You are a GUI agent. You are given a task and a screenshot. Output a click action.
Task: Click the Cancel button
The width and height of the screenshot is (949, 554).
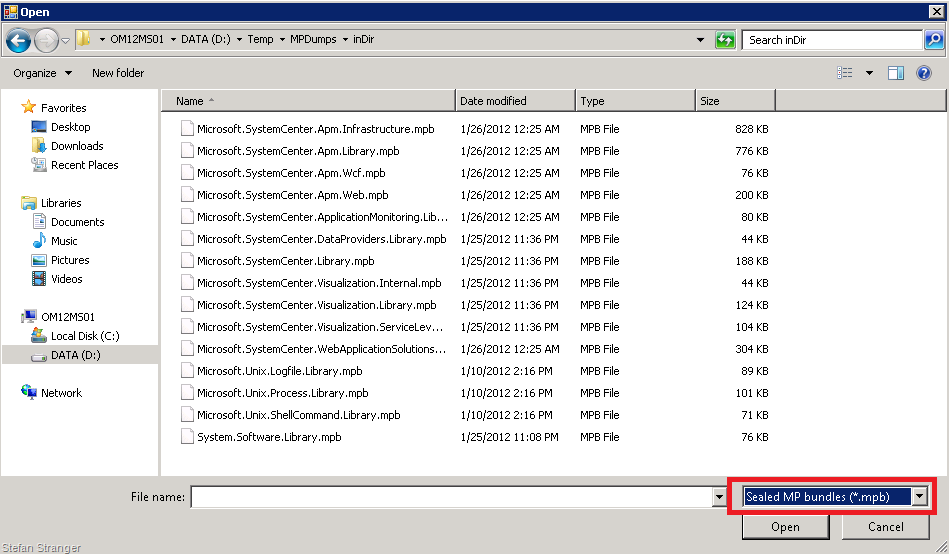pyautogui.click(x=885, y=527)
